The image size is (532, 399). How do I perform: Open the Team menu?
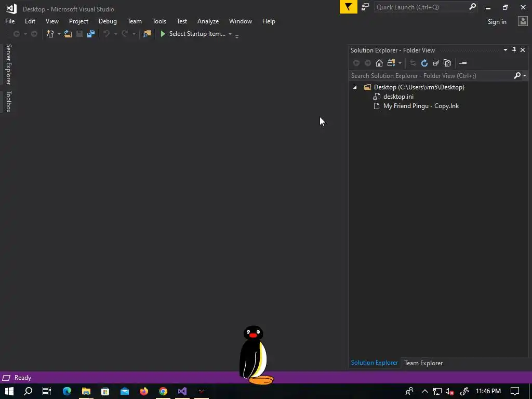coord(135,21)
